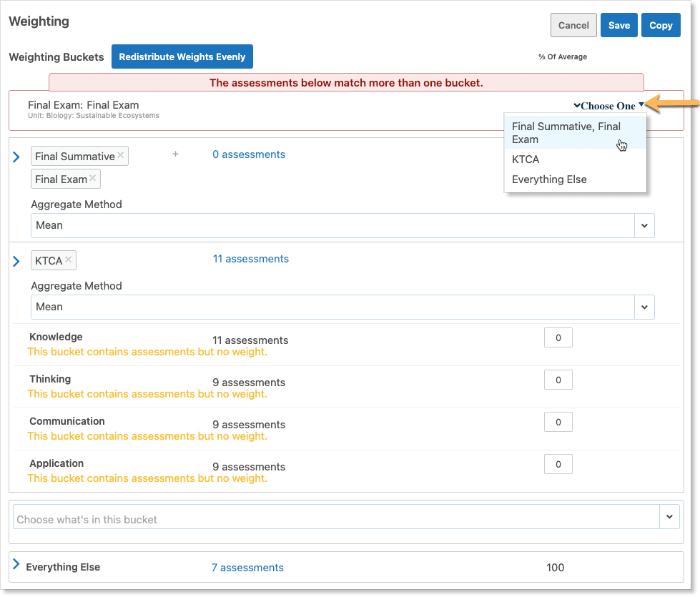
Task: Click the plus icon beside Final Summative
Action: point(175,154)
